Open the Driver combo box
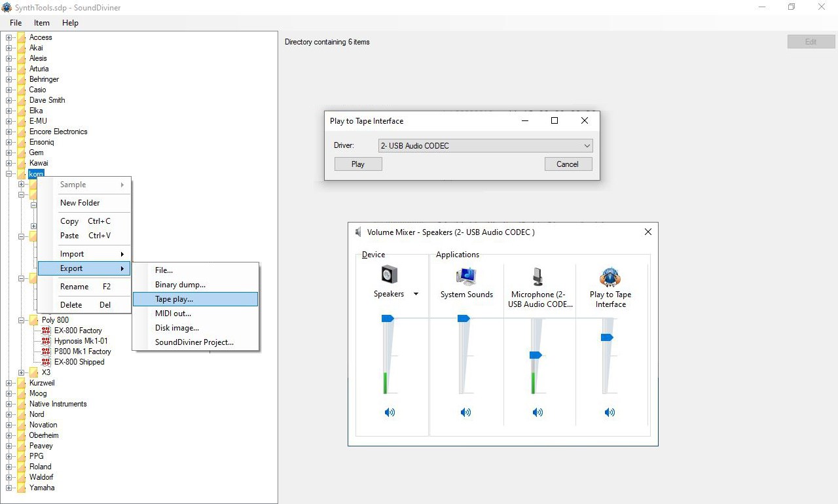This screenshot has width=838, height=504. point(485,146)
